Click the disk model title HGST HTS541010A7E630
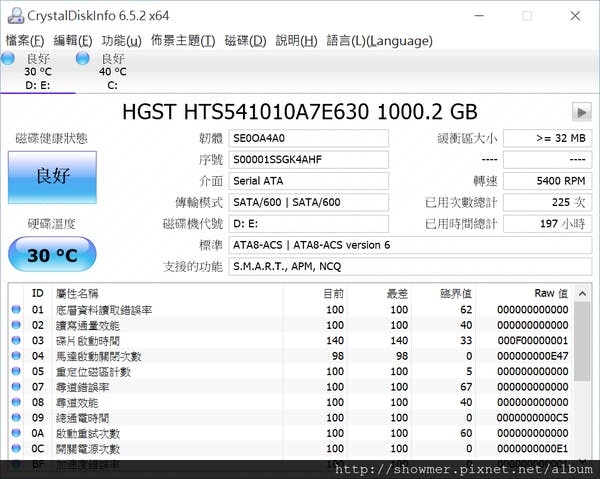The image size is (600, 479). click(300, 112)
